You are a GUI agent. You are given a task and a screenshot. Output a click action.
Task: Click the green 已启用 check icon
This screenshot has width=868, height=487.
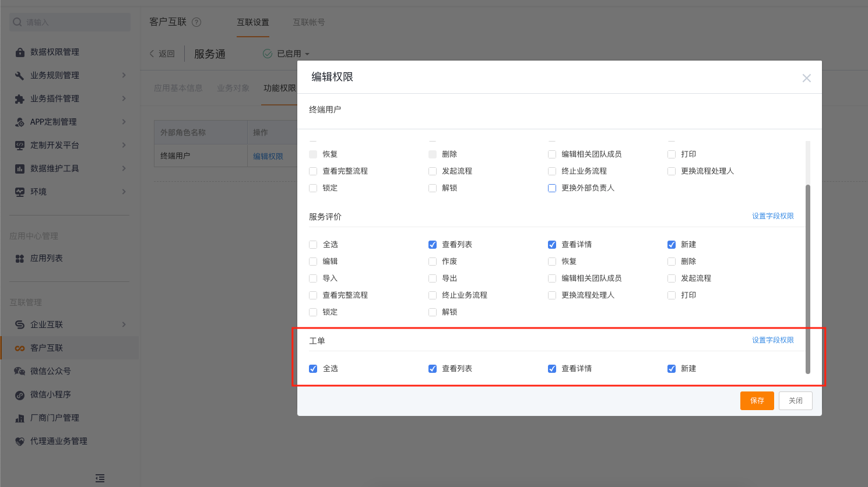[x=268, y=54]
